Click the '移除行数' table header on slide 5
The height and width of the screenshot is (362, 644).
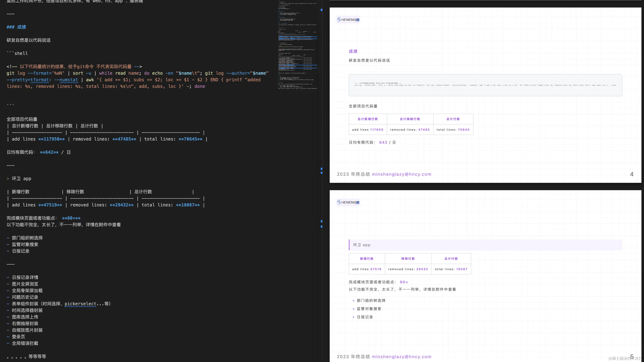(x=408, y=259)
